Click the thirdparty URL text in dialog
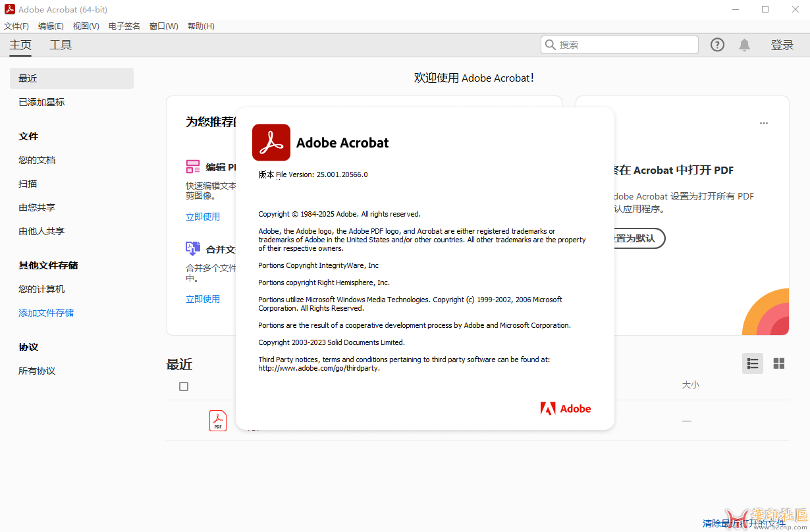 (x=319, y=368)
